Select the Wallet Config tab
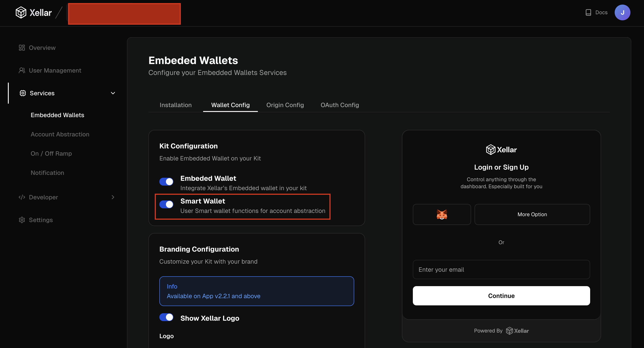Image resolution: width=644 pixels, height=348 pixels. 230,105
